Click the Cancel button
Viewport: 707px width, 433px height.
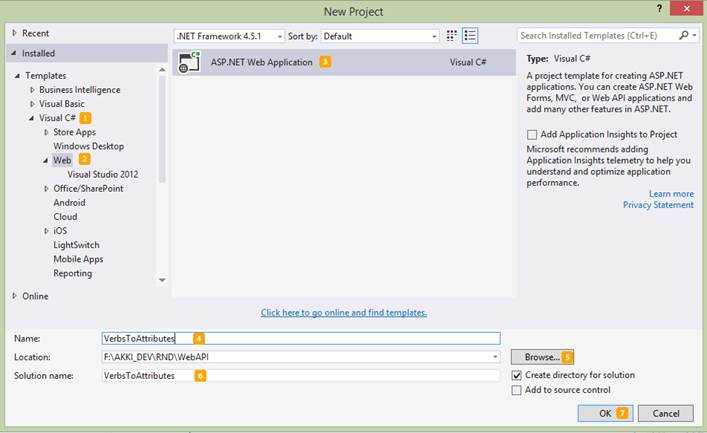666,413
